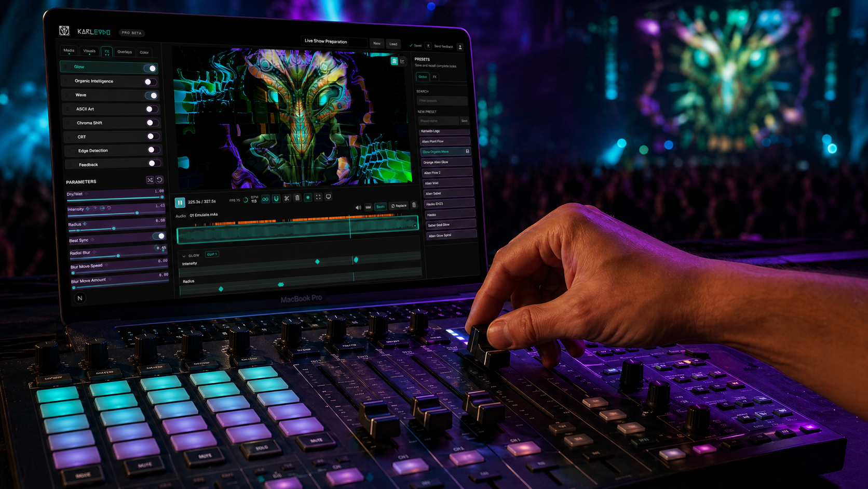The width and height of the screenshot is (868, 489).
Task: Select the Alien Plant Flow preset
Action: 445,141
